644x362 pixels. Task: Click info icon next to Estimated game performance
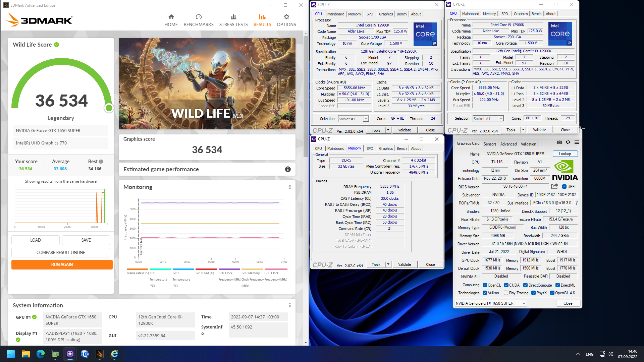(288, 169)
